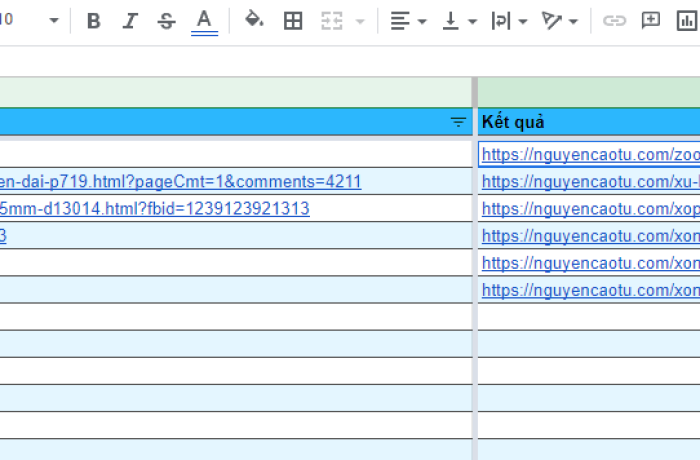Toggle strikethrough formatting

(x=166, y=21)
